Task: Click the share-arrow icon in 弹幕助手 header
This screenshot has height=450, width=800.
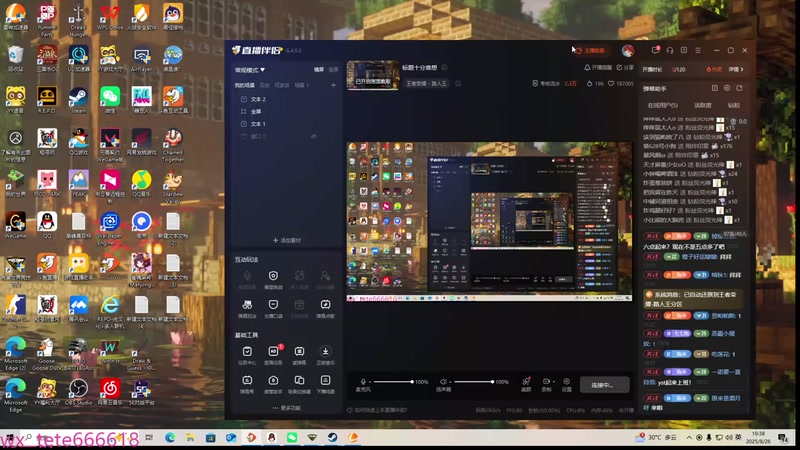Action: 739,88
